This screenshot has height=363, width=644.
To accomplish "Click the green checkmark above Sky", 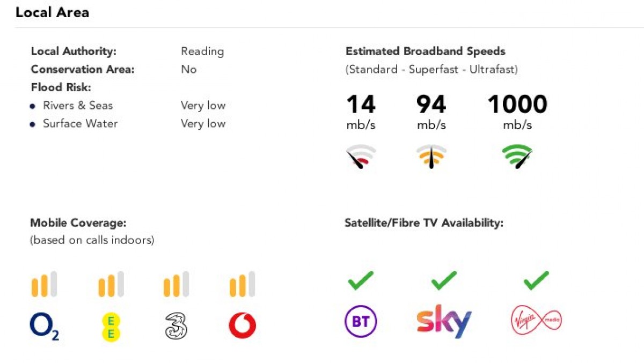I will (444, 280).
